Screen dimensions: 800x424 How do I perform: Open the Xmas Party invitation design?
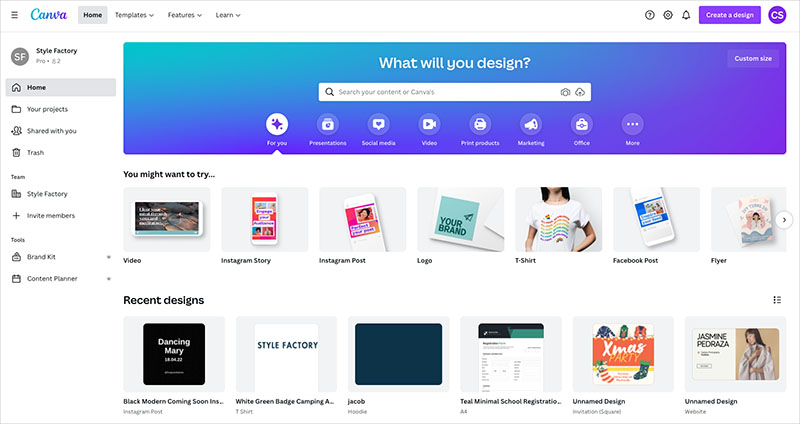623,354
